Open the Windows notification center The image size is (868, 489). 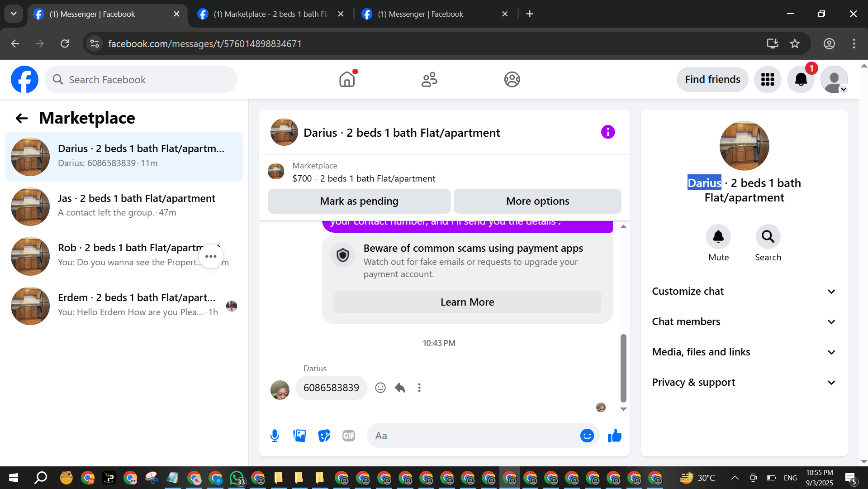pyautogui.click(x=850, y=478)
